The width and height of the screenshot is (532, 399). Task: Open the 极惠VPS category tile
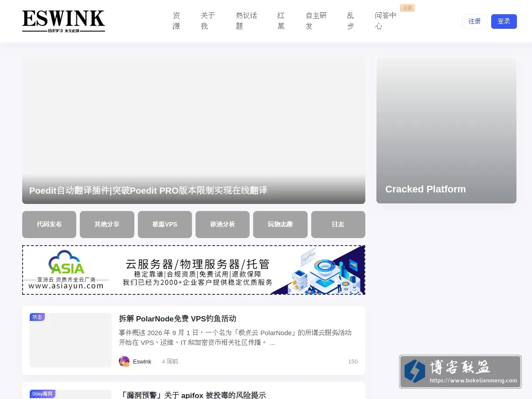[165, 224]
